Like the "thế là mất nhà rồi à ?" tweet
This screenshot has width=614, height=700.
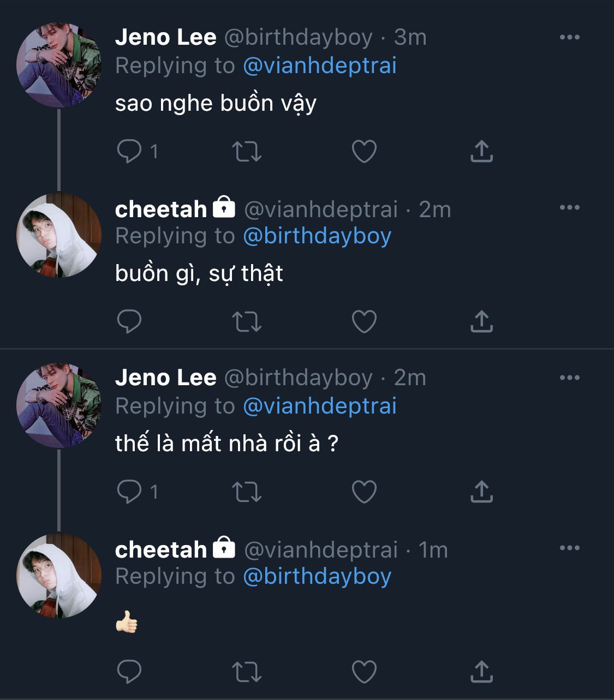(x=364, y=492)
